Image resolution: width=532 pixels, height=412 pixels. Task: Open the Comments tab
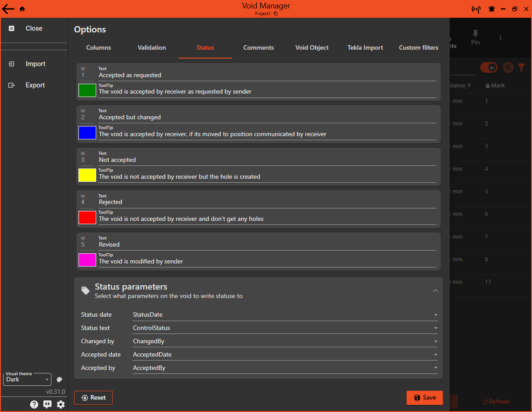[x=258, y=47]
